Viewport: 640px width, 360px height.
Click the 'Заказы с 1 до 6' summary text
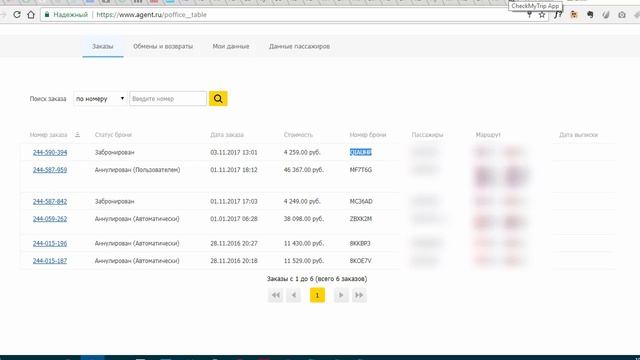coord(317,279)
